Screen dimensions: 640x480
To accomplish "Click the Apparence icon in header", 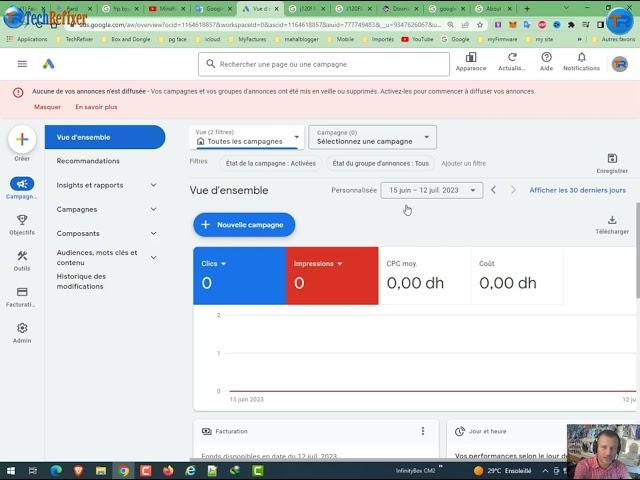I will [x=471, y=59].
